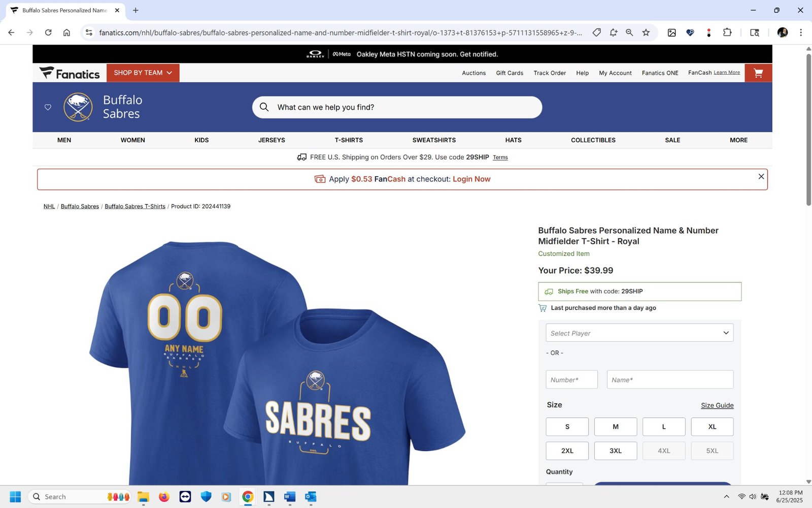Open Chrome profile avatar

[782, 33]
